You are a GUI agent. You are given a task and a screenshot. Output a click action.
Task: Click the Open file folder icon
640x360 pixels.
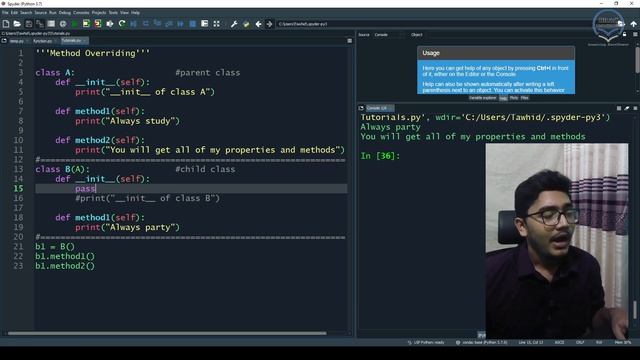point(17,24)
